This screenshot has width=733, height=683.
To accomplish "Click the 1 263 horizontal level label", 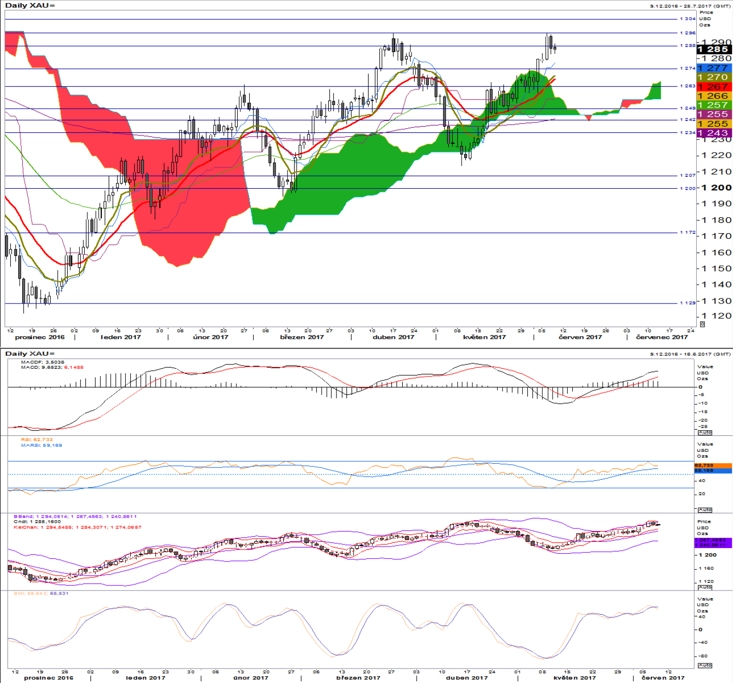I will point(688,86).
